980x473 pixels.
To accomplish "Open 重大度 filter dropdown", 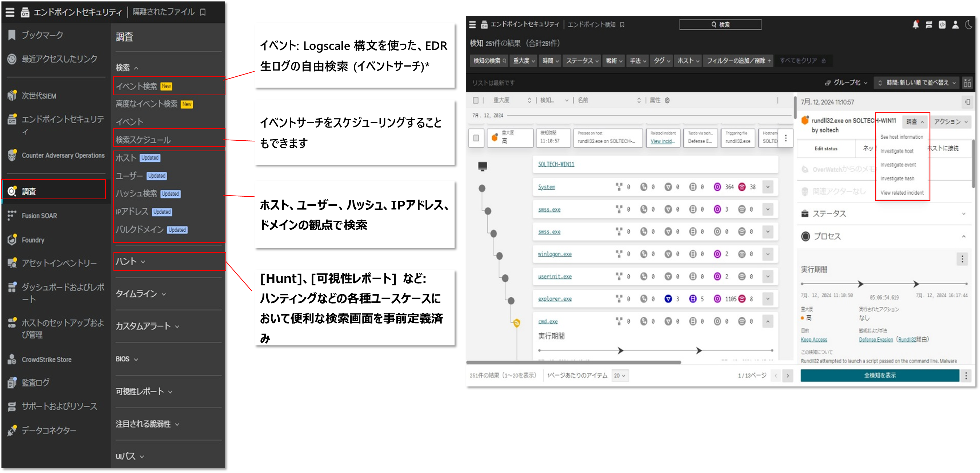I will tap(524, 61).
